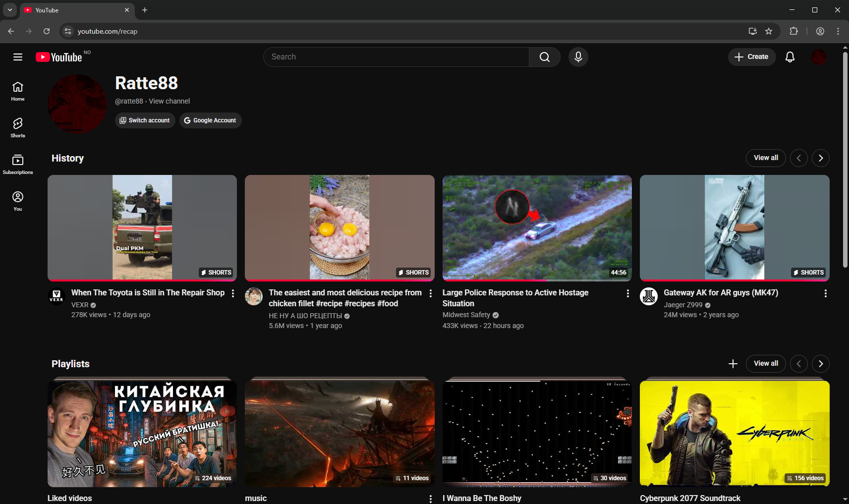Click the search magnifier button
Image resolution: width=849 pixels, height=504 pixels.
point(544,57)
